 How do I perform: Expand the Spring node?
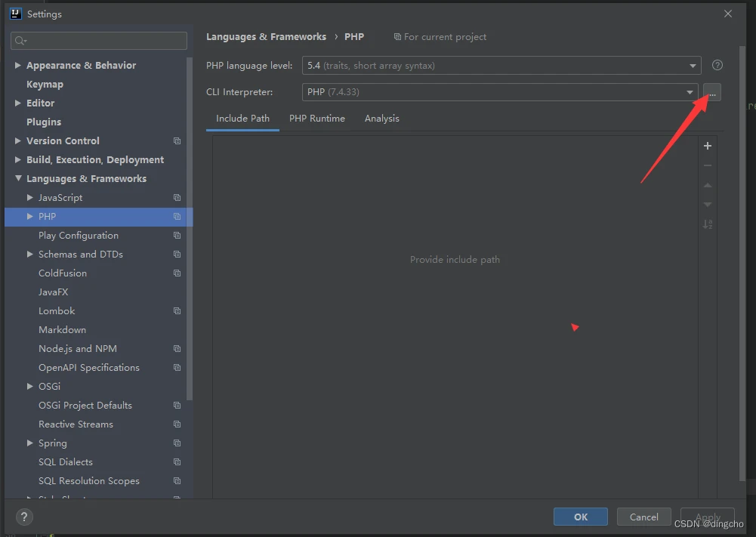coord(30,443)
